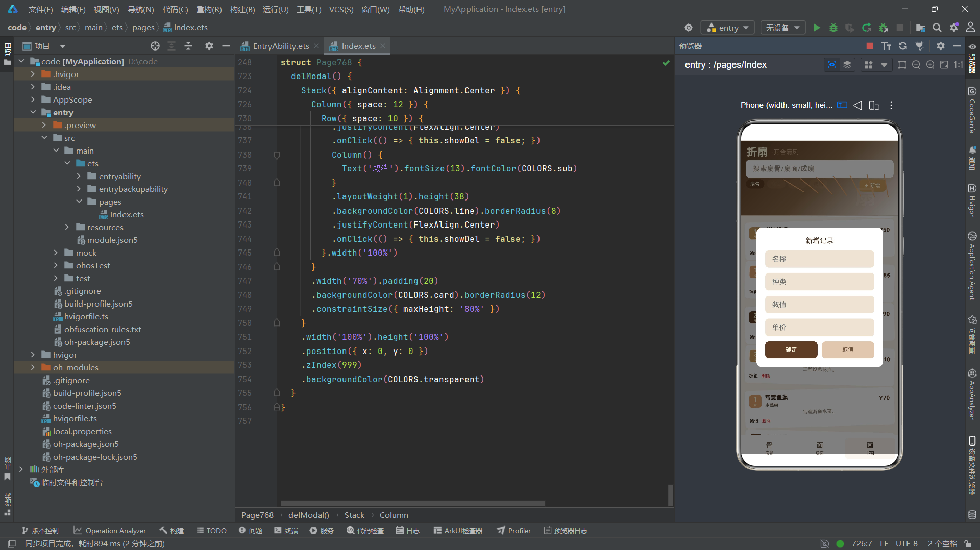Click the back triangle on the device bar
This screenshot has height=551, width=980.
click(x=858, y=105)
